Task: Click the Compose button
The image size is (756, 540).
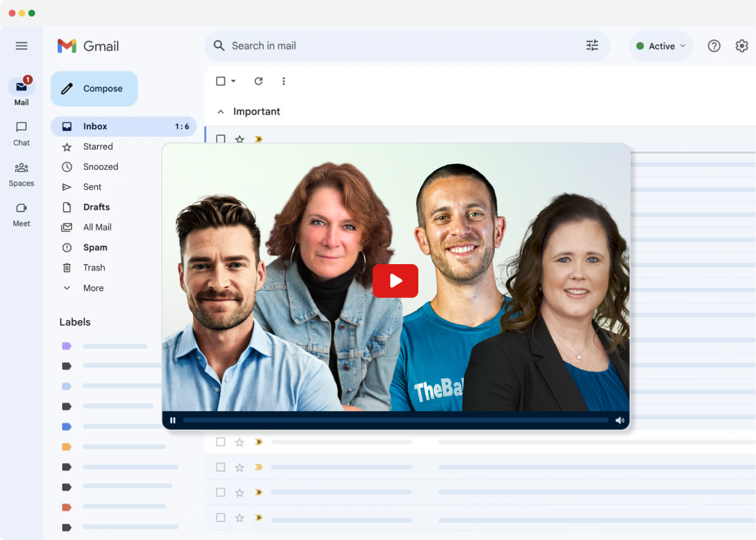Action: (94, 88)
